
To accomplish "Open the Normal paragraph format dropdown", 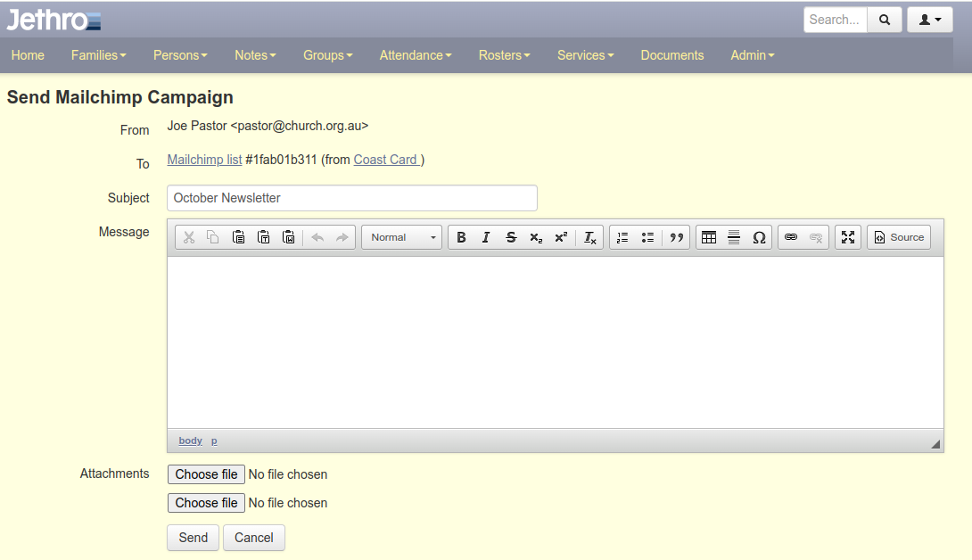I will pos(401,237).
